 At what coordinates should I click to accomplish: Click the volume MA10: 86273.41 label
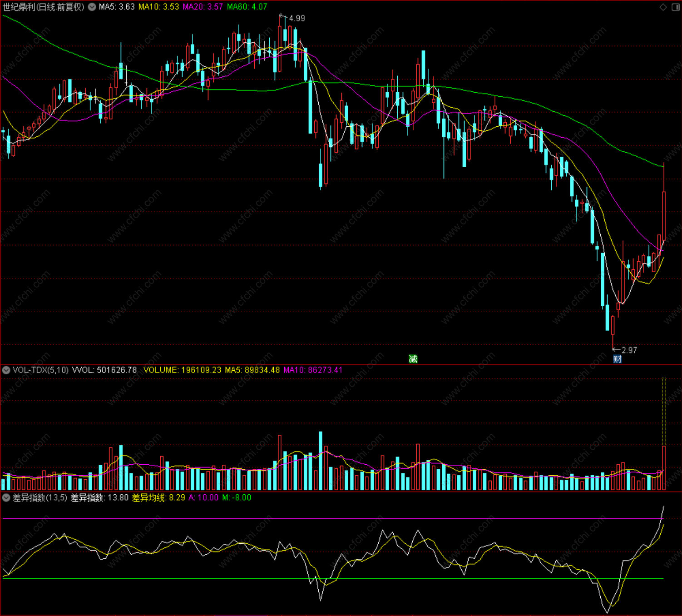click(313, 370)
